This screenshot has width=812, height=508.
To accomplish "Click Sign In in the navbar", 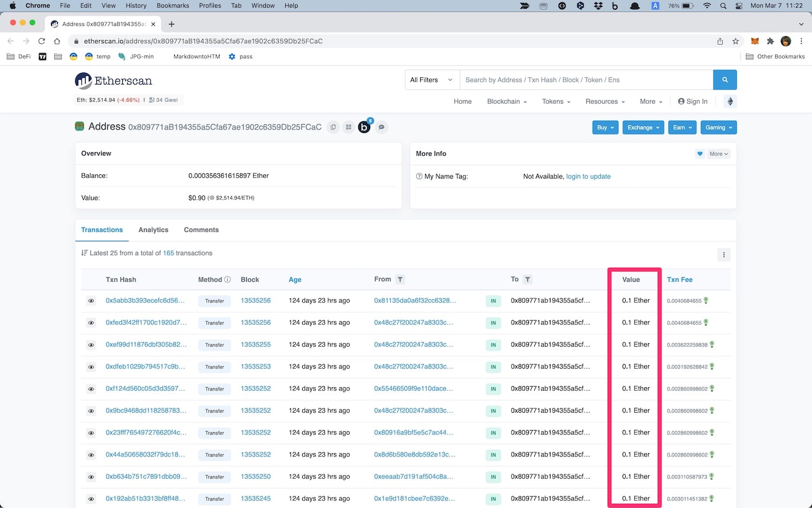I will pos(692,101).
